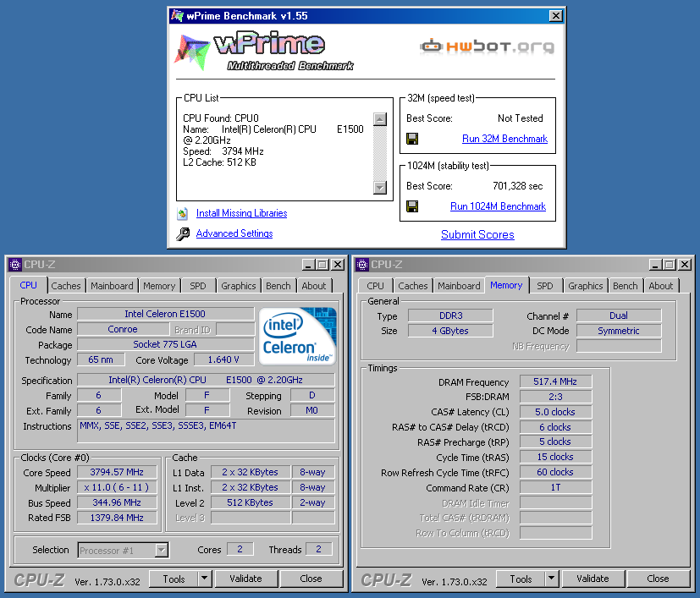Click the Intel Celeron inside logo

tap(298, 336)
